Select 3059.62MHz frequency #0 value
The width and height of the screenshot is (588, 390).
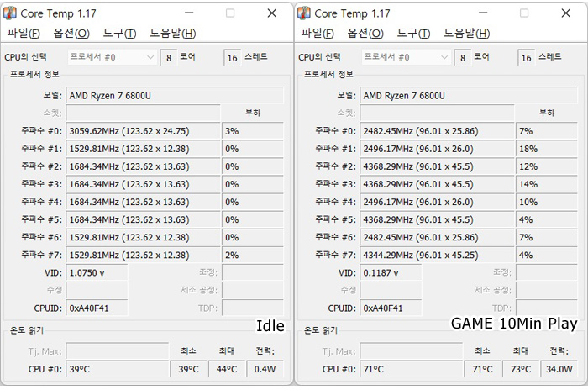144,131
